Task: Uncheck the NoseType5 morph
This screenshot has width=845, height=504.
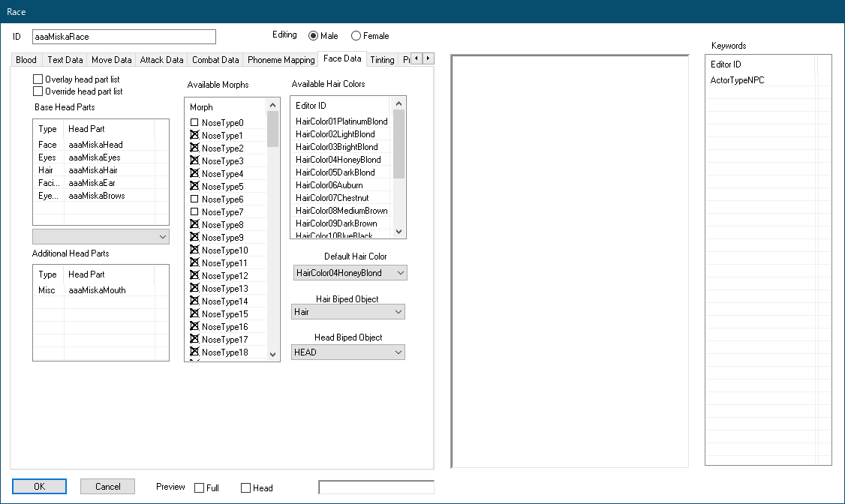Action: [x=194, y=187]
